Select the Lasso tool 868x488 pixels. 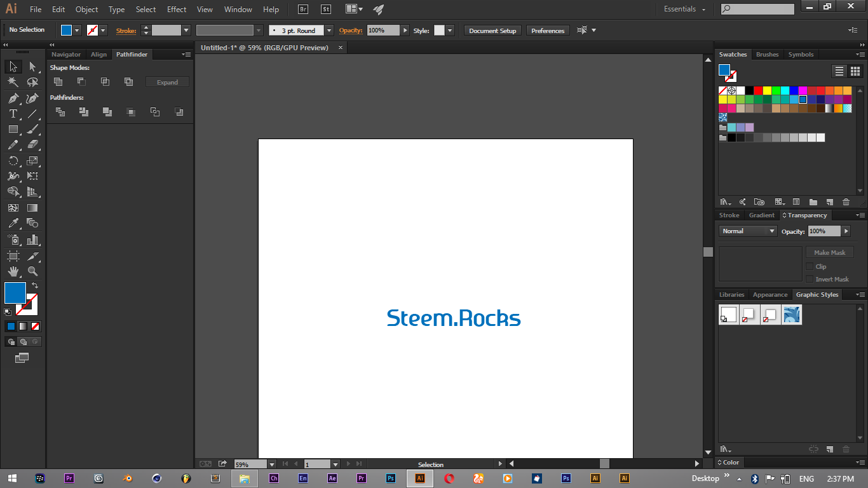33,83
